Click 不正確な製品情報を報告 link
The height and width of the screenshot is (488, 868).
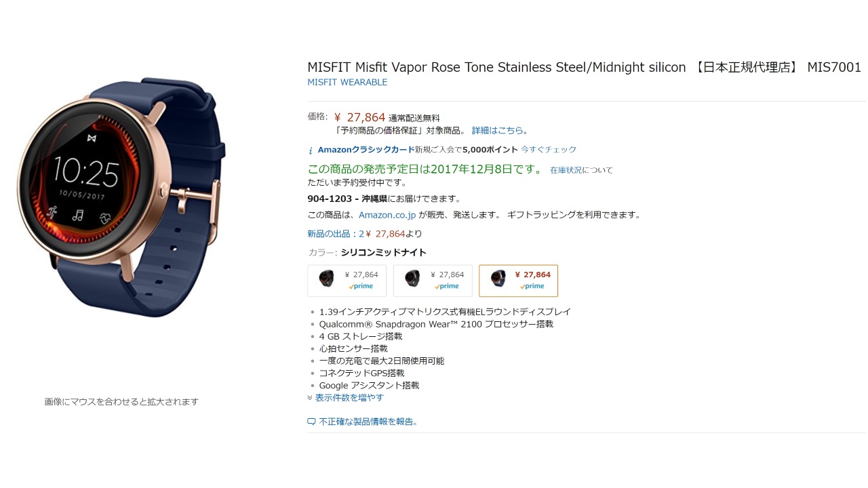[x=369, y=422]
